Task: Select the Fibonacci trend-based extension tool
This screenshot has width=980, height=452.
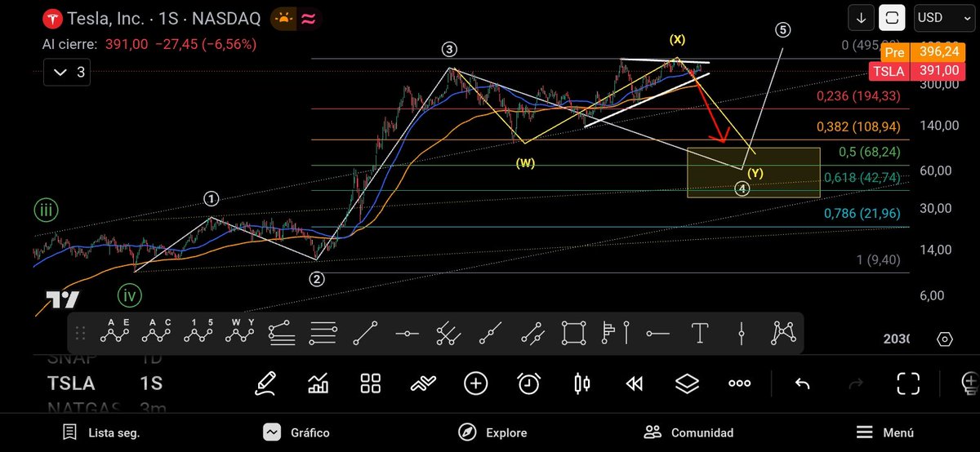Action: tap(282, 333)
